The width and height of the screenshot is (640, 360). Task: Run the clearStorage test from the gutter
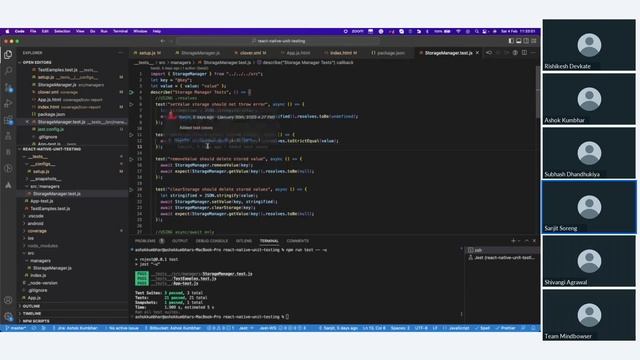pyautogui.click(x=131, y=189)
